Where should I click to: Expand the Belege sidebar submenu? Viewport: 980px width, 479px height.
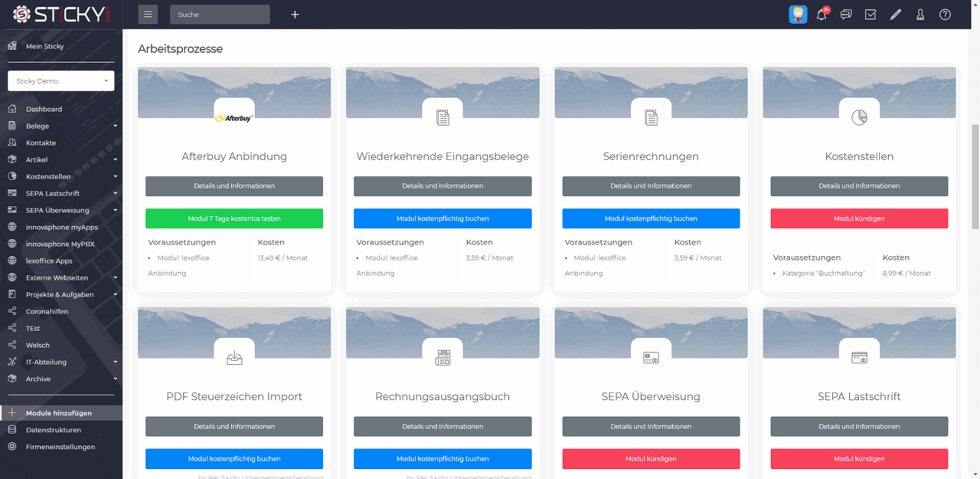[115, 126]
